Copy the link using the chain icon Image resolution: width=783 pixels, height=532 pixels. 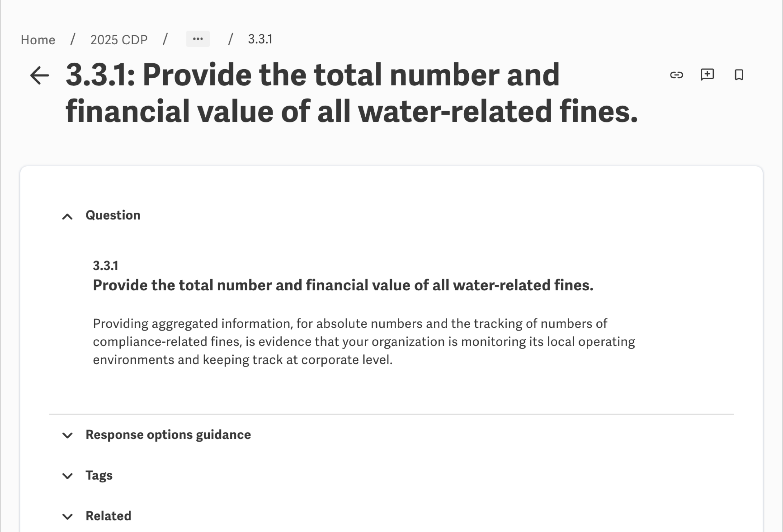coord(676,75)
